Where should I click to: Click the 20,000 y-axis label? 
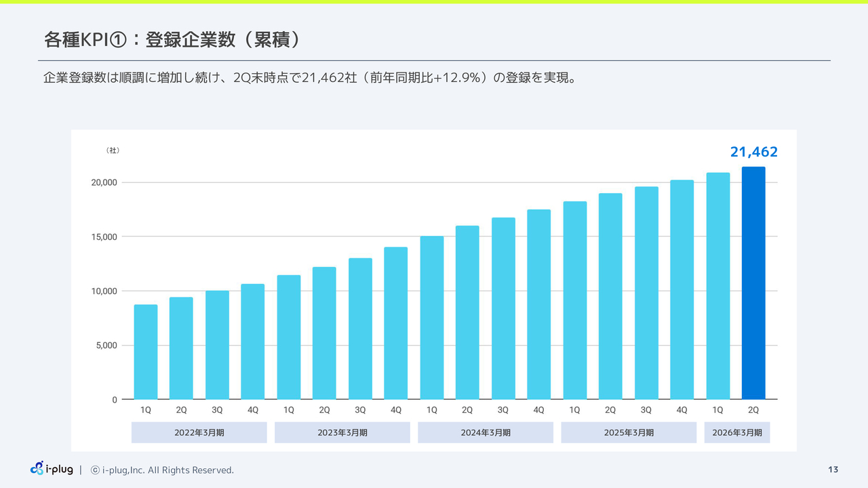pos(104,183)
